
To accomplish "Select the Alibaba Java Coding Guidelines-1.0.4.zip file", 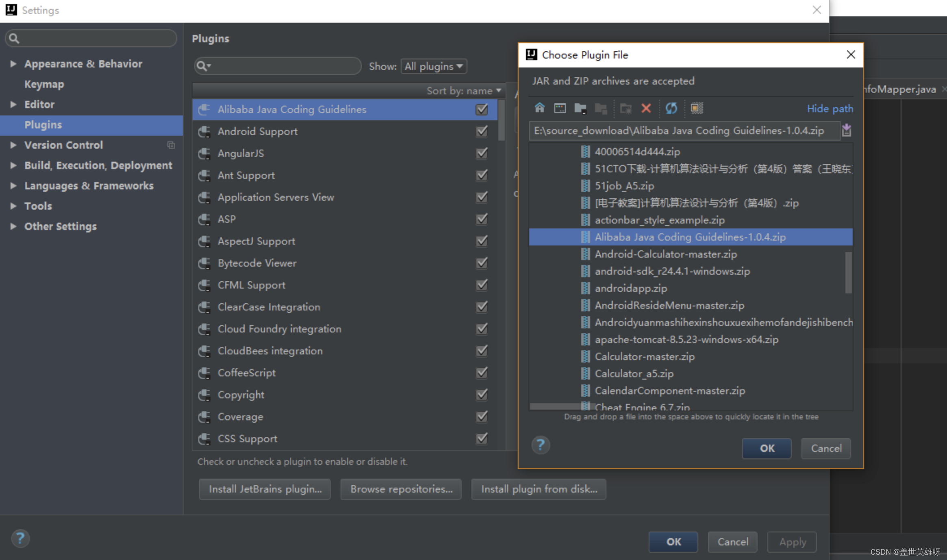I will click(690, 236).
